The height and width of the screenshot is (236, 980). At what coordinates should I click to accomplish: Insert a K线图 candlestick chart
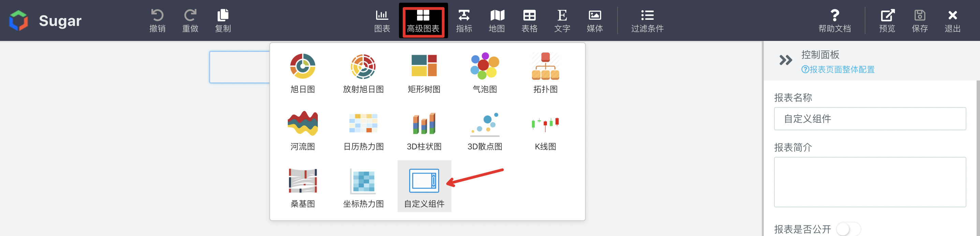546,131
